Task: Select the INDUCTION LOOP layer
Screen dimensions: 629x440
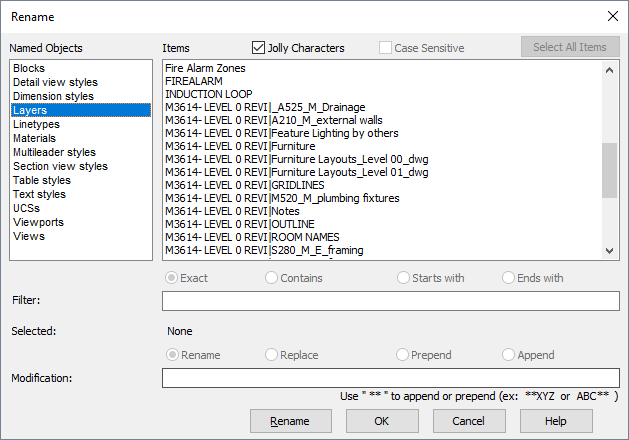Action: [x=209, y=94]
